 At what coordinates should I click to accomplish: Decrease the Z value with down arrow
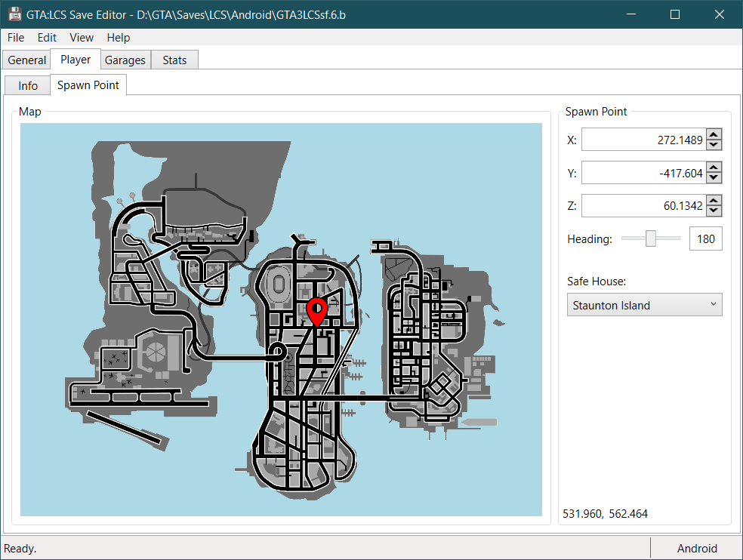pos(714,211)
